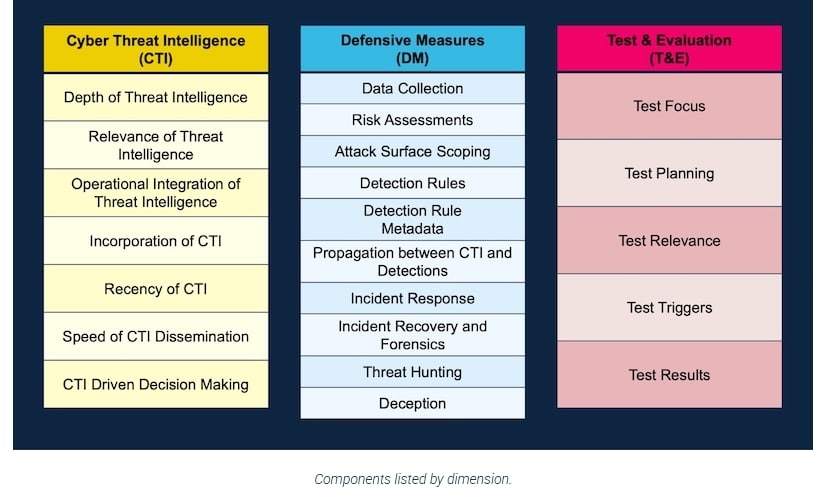Click the Speed of CTI Dissemination cell

point(155,336)
